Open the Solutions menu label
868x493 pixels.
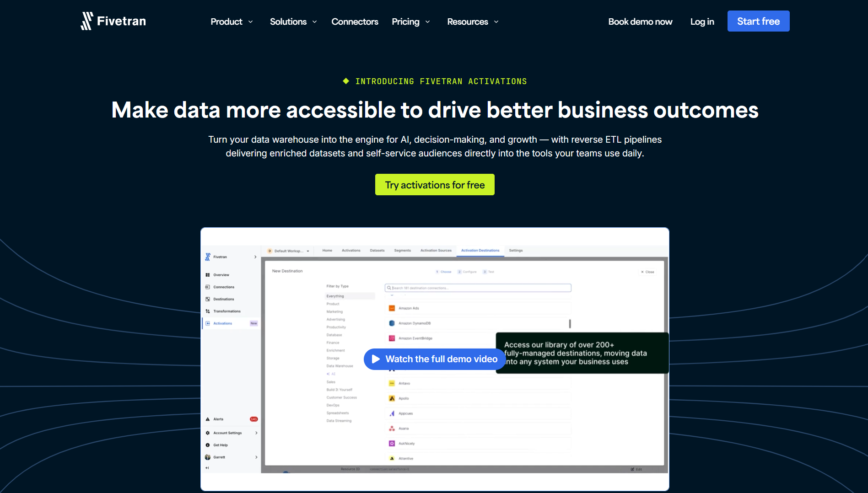[288, 21]
